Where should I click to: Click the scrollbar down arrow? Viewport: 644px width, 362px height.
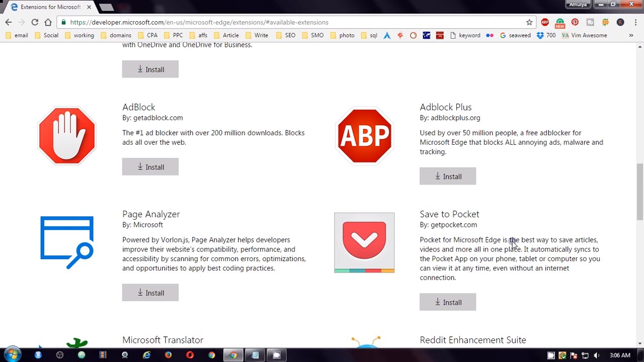[639, 343]
